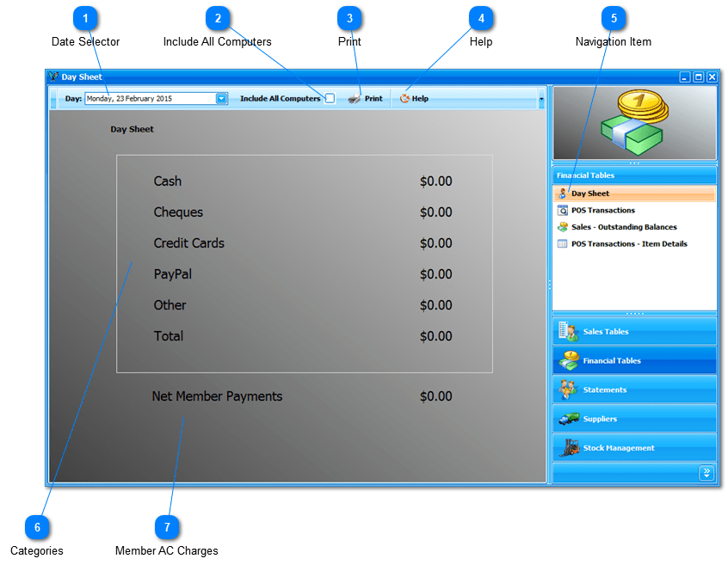Switch to Stock Management group
Image resolution: width=728 pixels, height=571 pixels.
coord(634,448)
